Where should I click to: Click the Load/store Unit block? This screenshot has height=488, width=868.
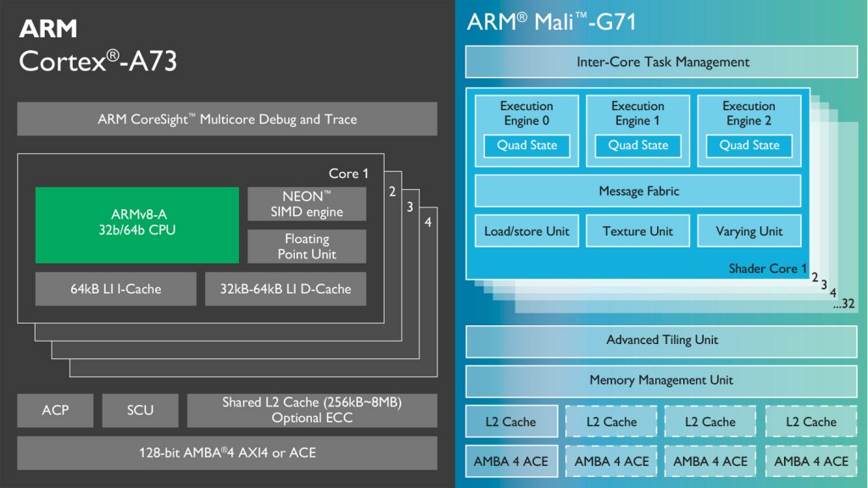(x=526, y=230)
